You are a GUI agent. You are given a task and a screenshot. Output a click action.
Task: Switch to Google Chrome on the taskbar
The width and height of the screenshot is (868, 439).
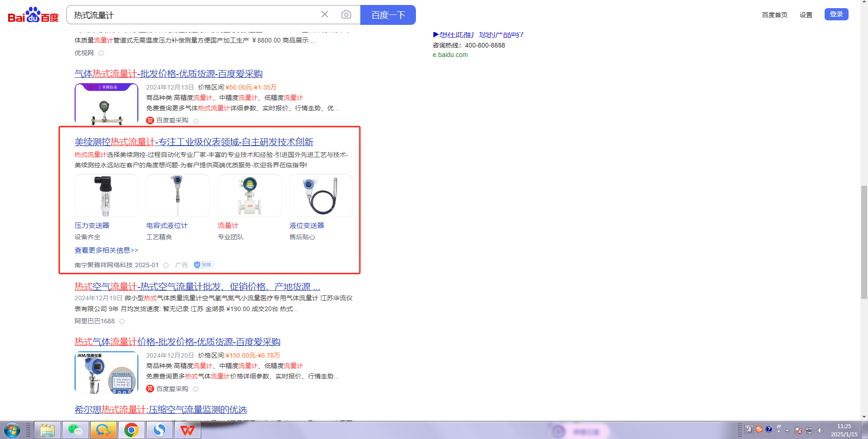point(131,430)
